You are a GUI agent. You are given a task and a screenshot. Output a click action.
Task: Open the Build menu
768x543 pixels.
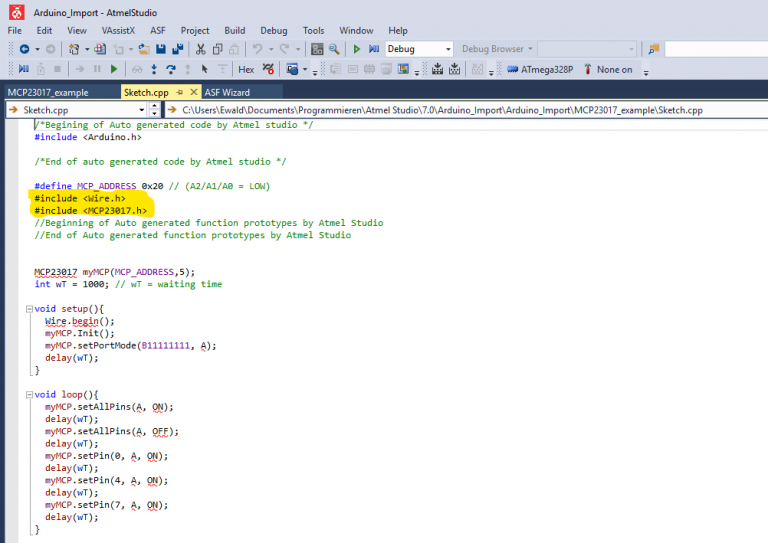(x=234, y=30)
